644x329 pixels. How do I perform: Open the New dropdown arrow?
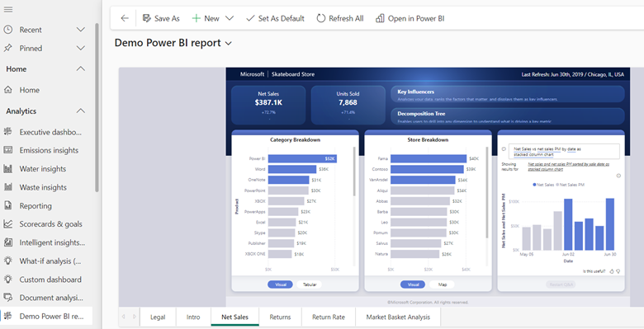pos(230,18)
